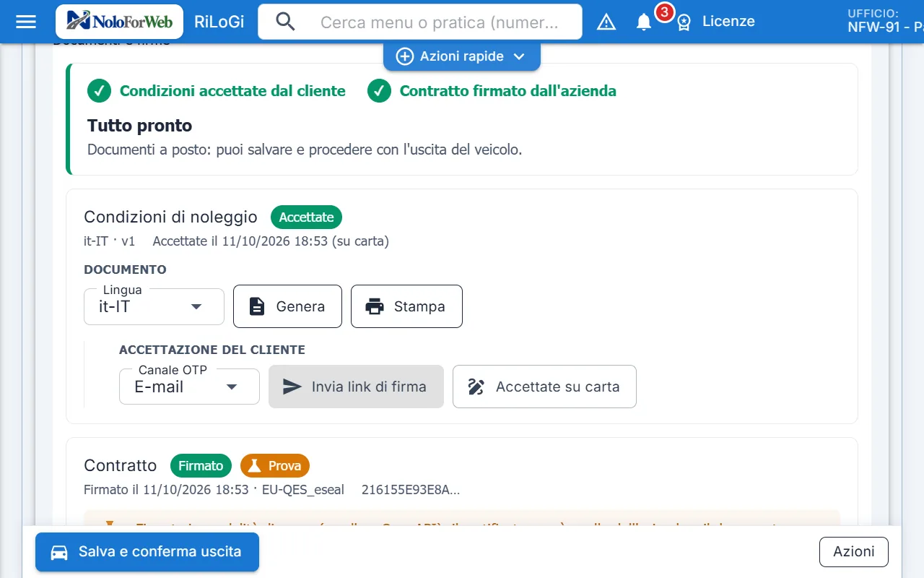Click the printer icon in Stampa
Image resolution: width=924 pixels, height=578 pixels.
375,306
